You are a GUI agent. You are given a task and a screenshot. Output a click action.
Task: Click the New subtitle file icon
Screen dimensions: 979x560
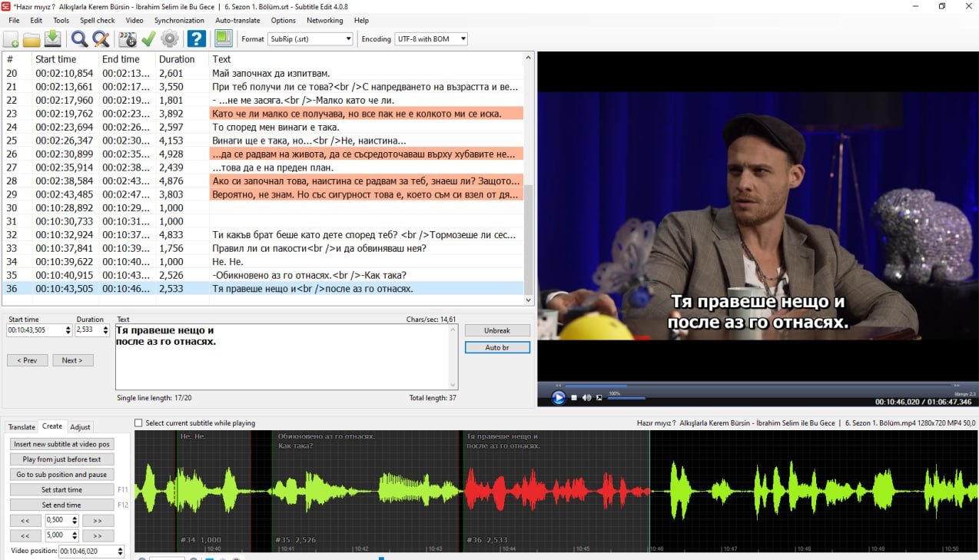[x=11, y=39]
